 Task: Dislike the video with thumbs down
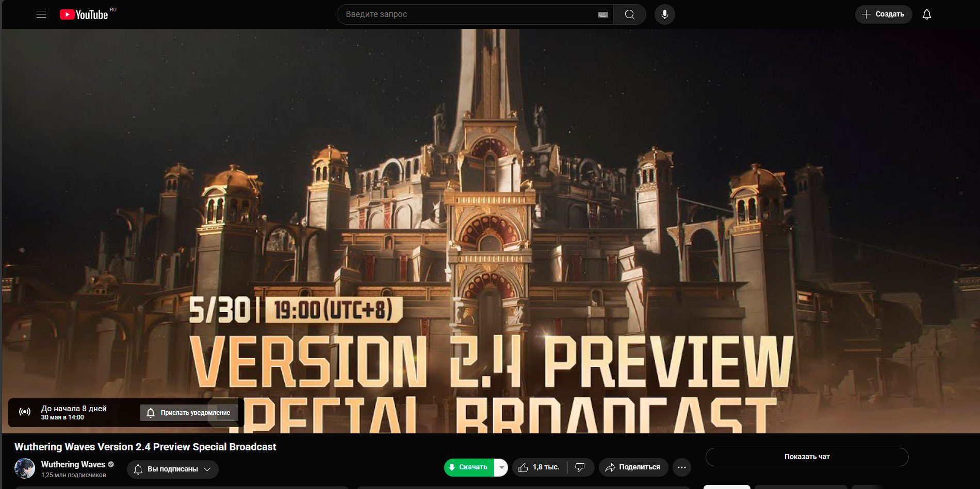[580, 467]
